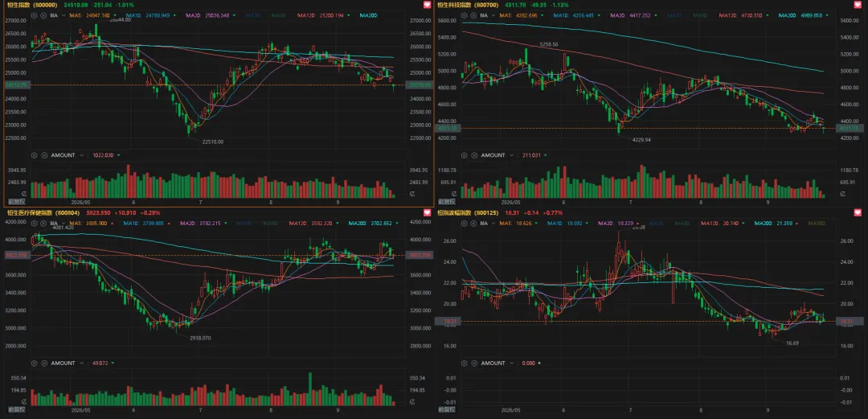The width and height of the screenshot is (868, 419).
Task: Open MA settings gear in volatility index (800125) chart
Action: [464, 224]
